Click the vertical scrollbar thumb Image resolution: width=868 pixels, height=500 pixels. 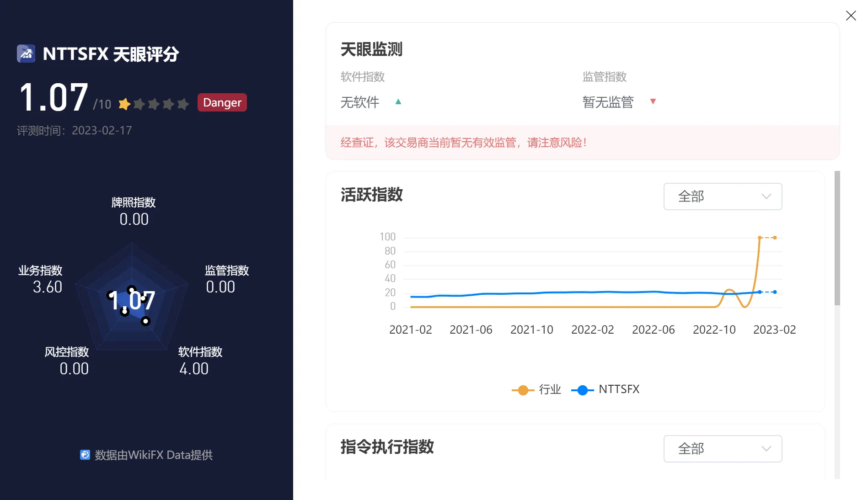[837, 238]
